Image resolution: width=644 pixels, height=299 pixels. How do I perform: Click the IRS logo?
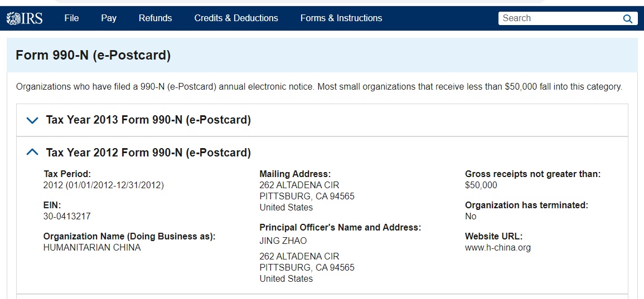[25, 18]
